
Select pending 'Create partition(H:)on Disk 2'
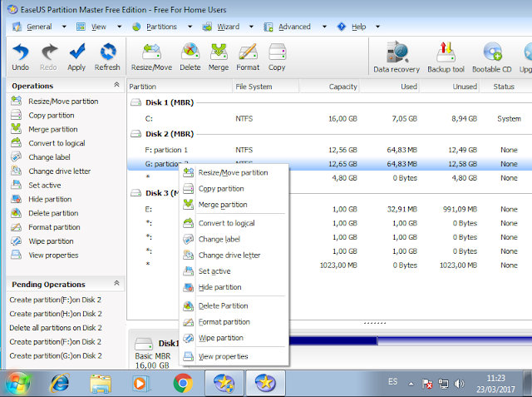click(56, 314)
